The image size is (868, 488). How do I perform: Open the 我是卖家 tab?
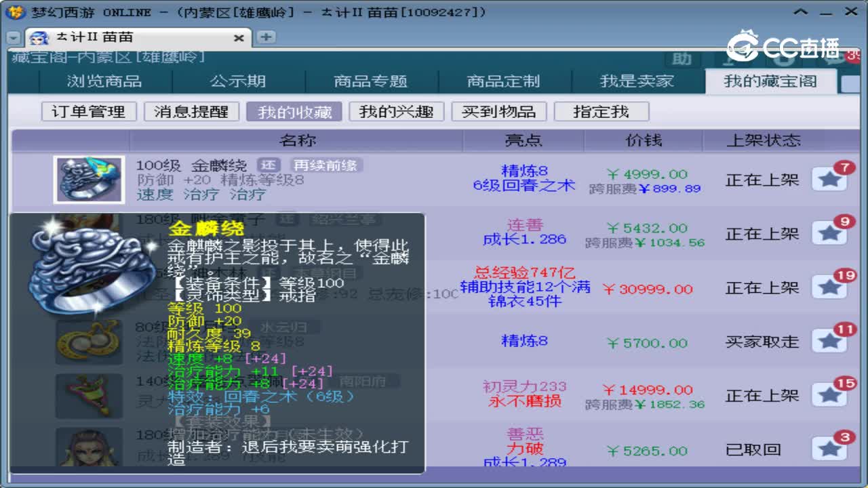tap(636, 81)
